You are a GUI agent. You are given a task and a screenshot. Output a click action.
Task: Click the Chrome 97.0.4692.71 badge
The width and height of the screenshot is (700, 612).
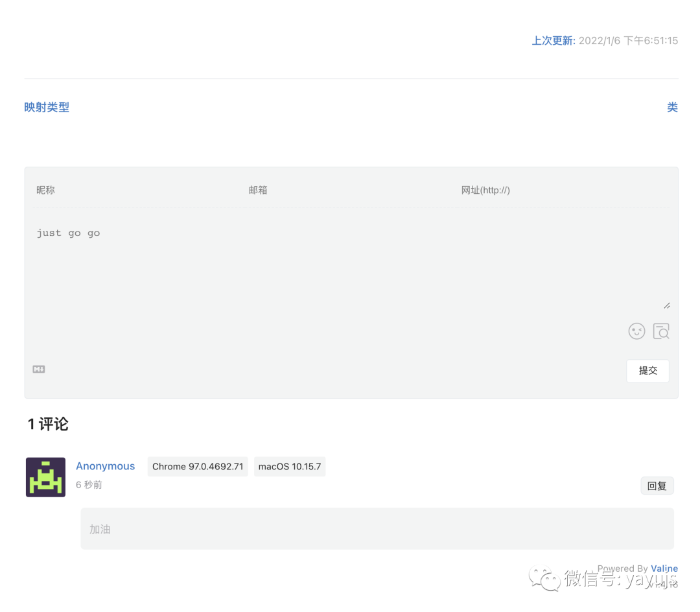(x=198, y=467)
